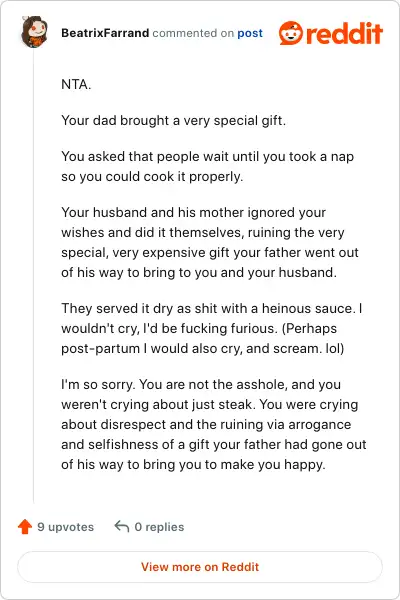Click the phrase 'heinous sauce' in the comment
This screenshot has width=400, height=600.
[x=307, y=308]
